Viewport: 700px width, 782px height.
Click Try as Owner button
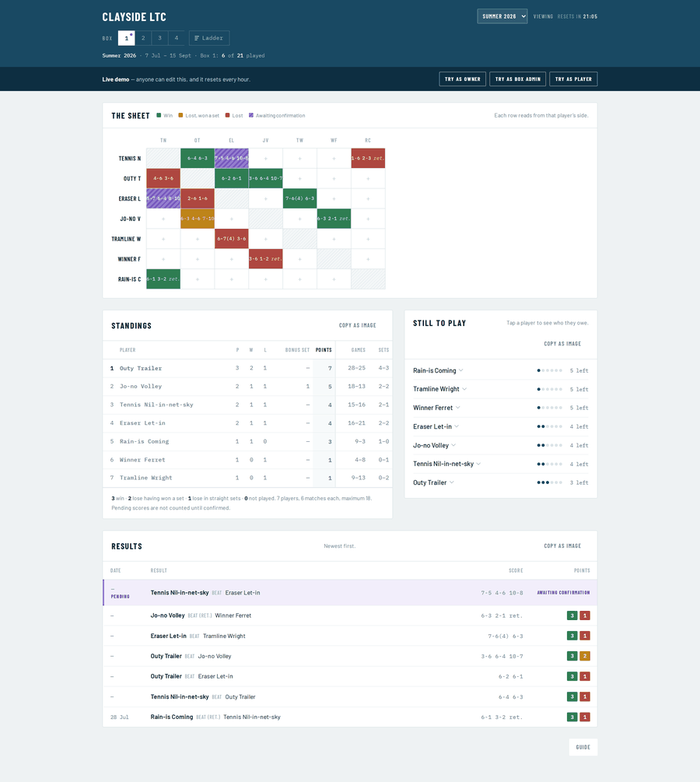point(462,79)
